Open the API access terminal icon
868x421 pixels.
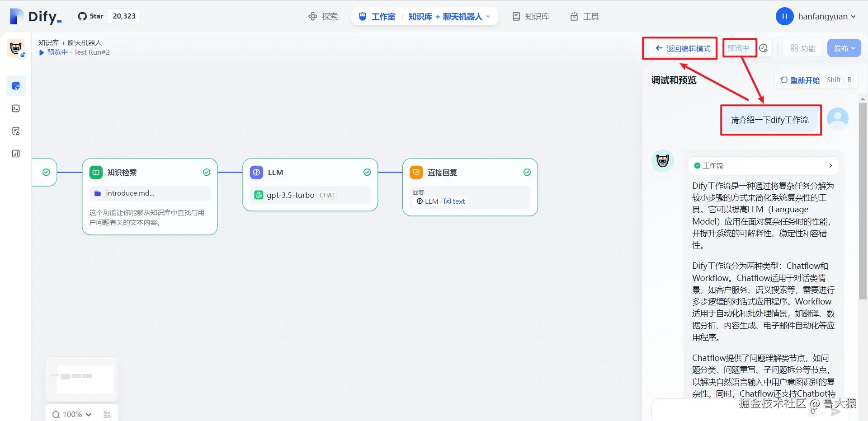point(16,108)
